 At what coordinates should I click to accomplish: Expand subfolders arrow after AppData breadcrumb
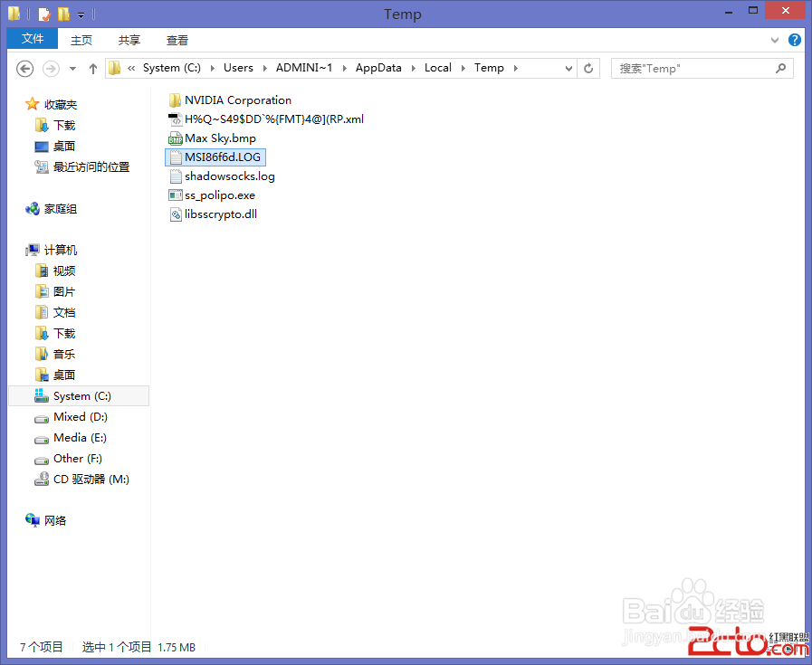(x=414, y=69)
